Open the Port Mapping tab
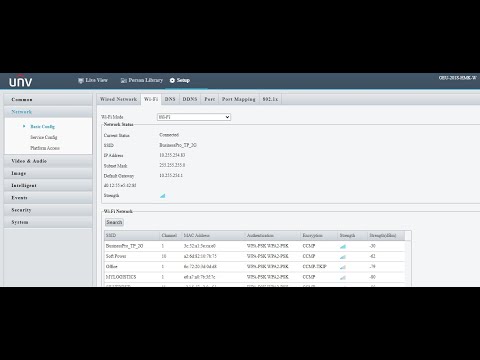The width and height of the screenshot is (480, 360). click(x=239, y=99)
